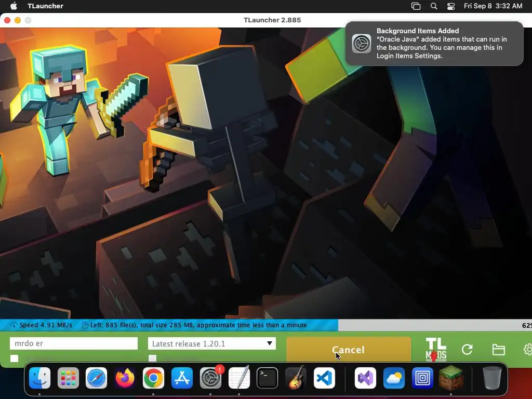Open the blue concentric squares dock icon
Viewport: 532px width, 399px height.
tap(422, 378)
